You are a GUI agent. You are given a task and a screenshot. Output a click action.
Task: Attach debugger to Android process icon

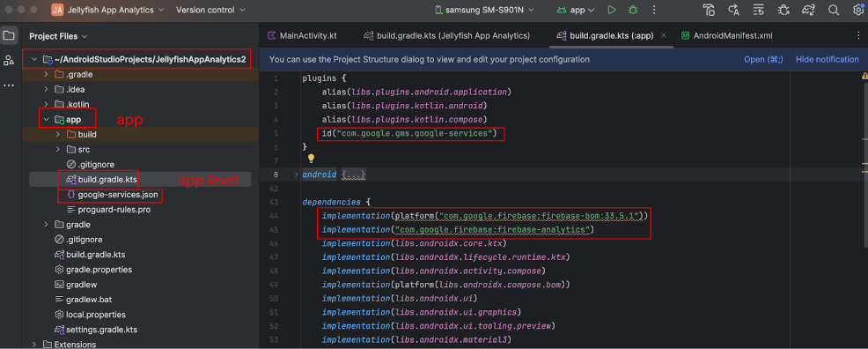tap(783, 10)
